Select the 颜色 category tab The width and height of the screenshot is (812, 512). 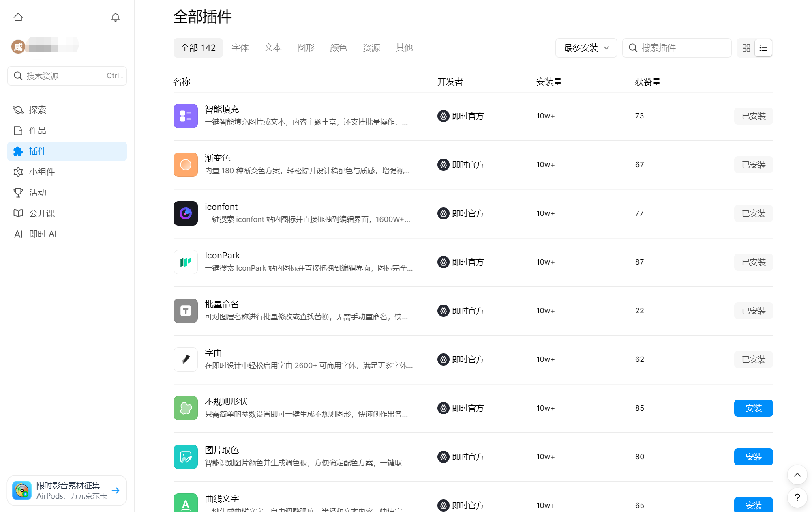click(x=338, y=48)
